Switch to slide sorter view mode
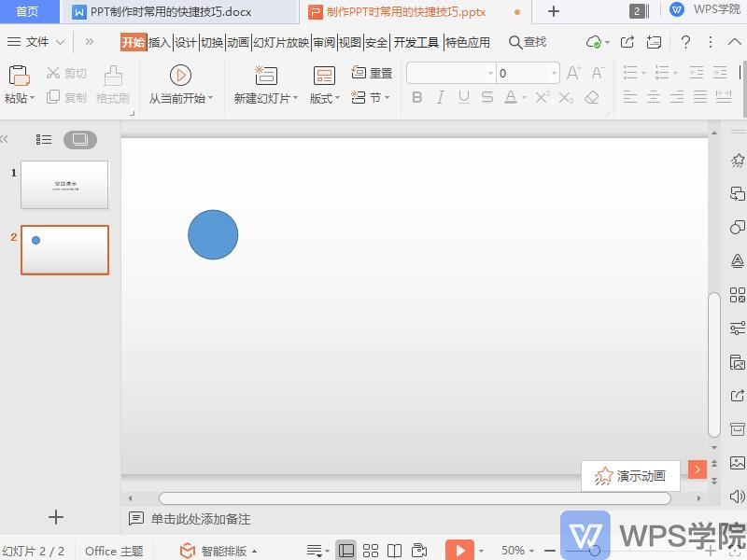Viewport: 747px width, 560px height. click(x=370, y=550)
